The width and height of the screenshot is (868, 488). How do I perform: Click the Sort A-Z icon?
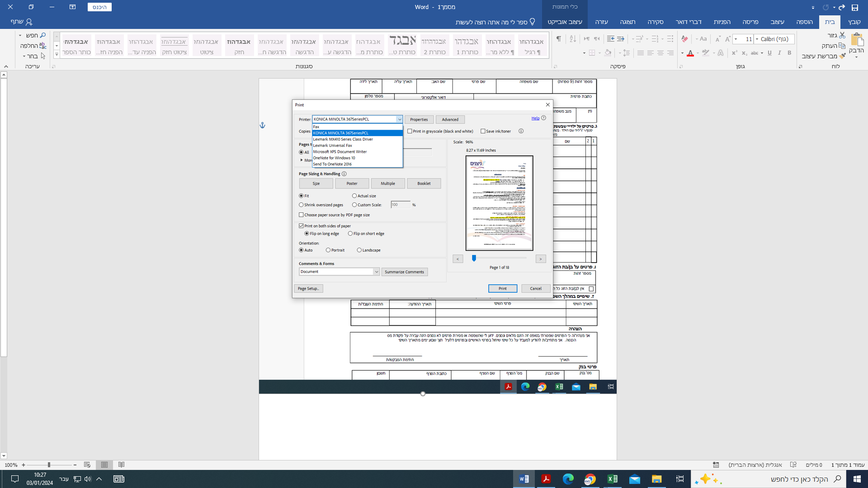(573, 39)
